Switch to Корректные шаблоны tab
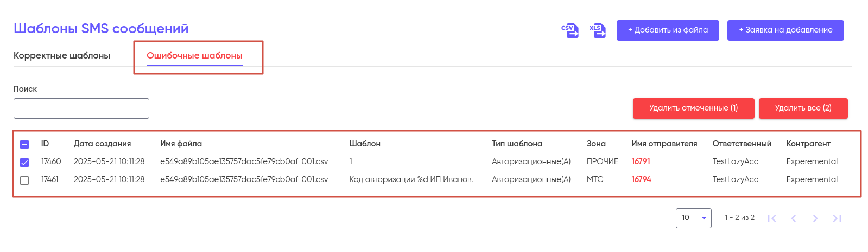This screenshot has height=252, width=868. (62, 55)
